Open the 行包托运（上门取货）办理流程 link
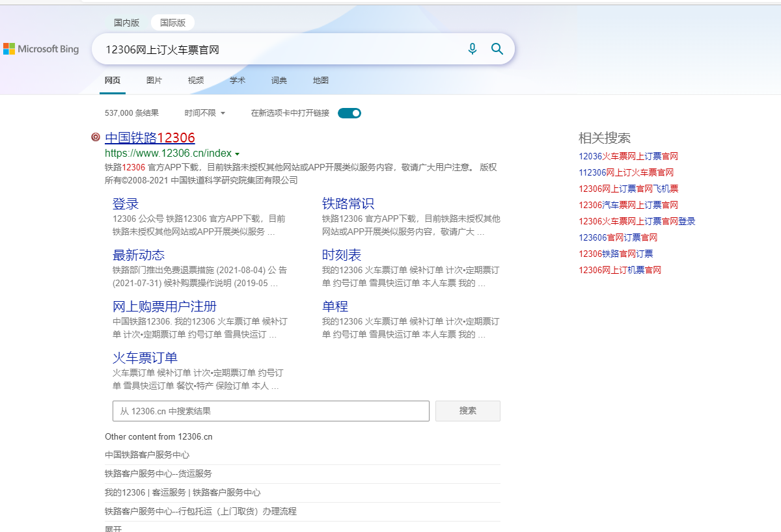This screenshot has height=532, width=781. pyautogui.click(x=200, y=511)
